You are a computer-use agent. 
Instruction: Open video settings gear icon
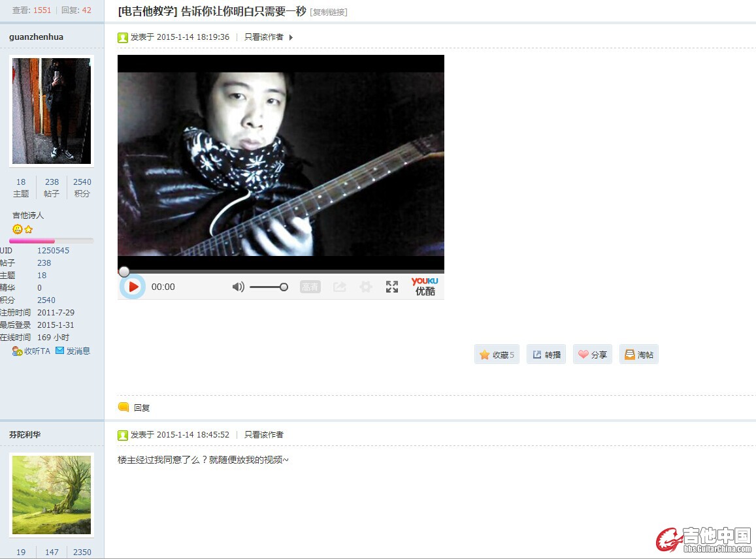(x=366, y=287)
